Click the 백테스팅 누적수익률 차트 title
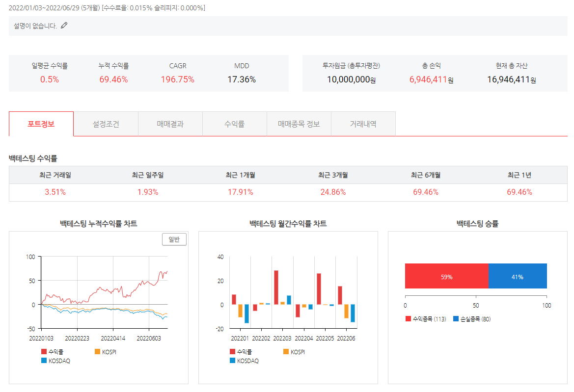This screenshot has width=574, height=392. [99, 223]
